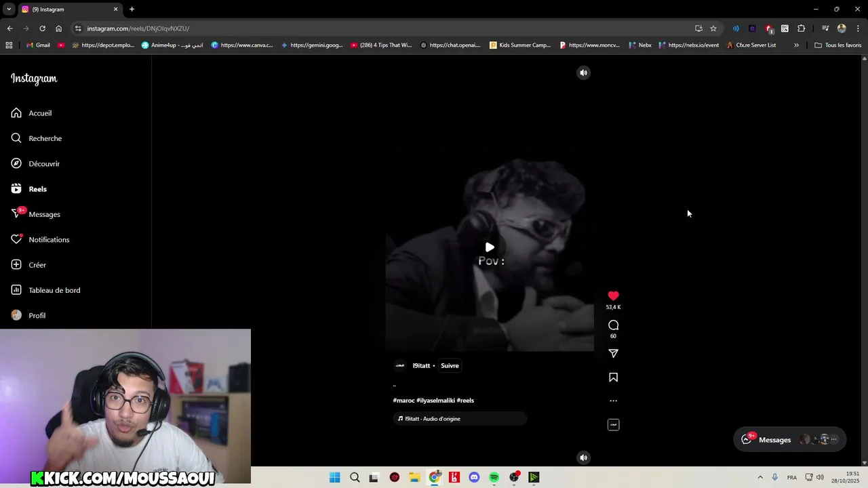868x488 pixels.
Task: Open Discord from the taskbar
Action: click(474, 477)
